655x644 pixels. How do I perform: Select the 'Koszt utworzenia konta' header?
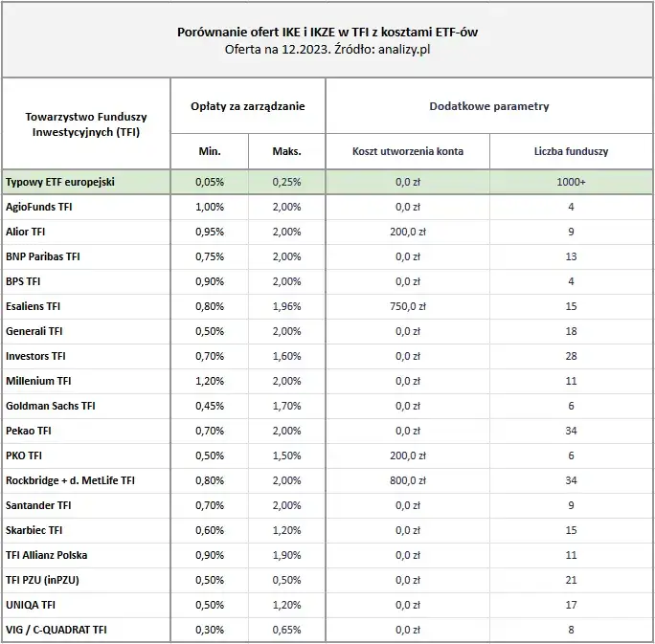[408, 151]
